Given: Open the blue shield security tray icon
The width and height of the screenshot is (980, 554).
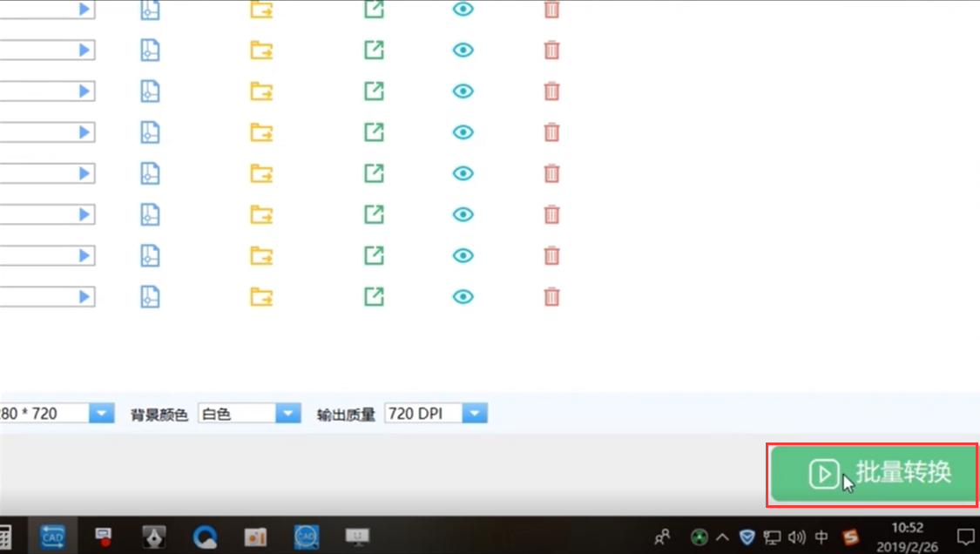Looking at the screenshot, I should click(747, 537).
